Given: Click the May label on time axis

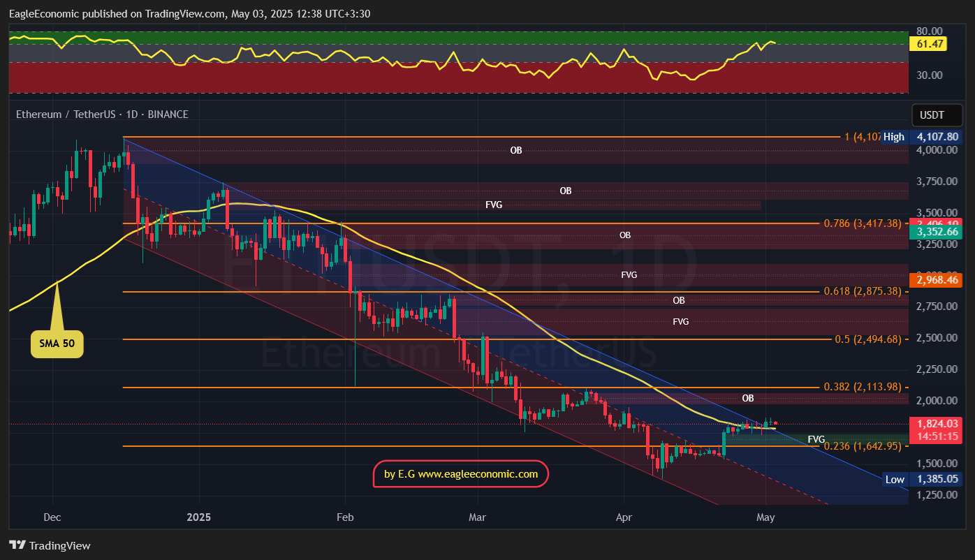Looking at the screenshot, I should tap(765, 517).
